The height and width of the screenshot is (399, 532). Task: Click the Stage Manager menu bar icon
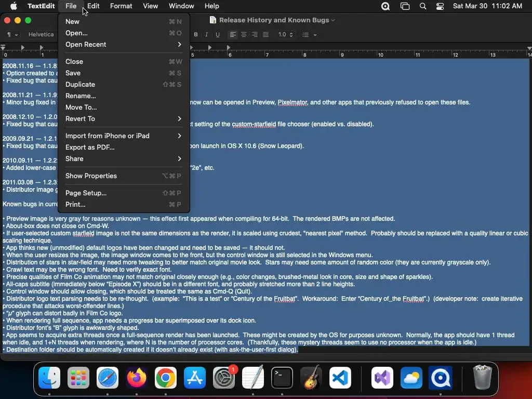point(405,6)
